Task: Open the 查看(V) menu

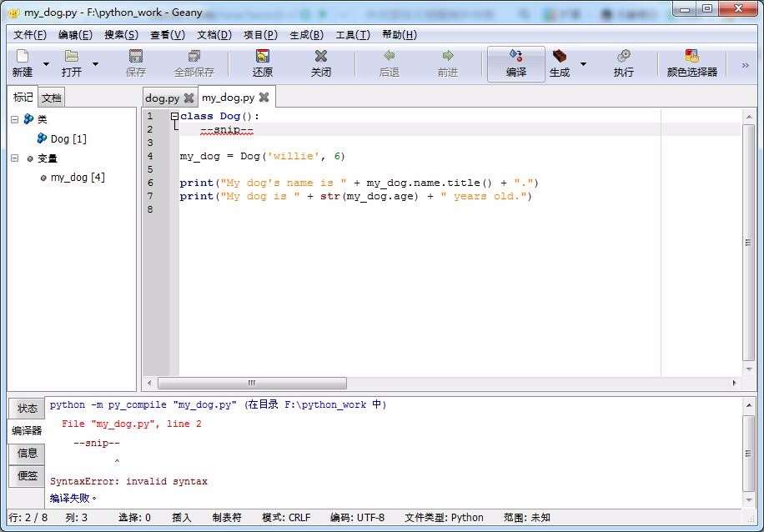Action: (x=168, y=35)
